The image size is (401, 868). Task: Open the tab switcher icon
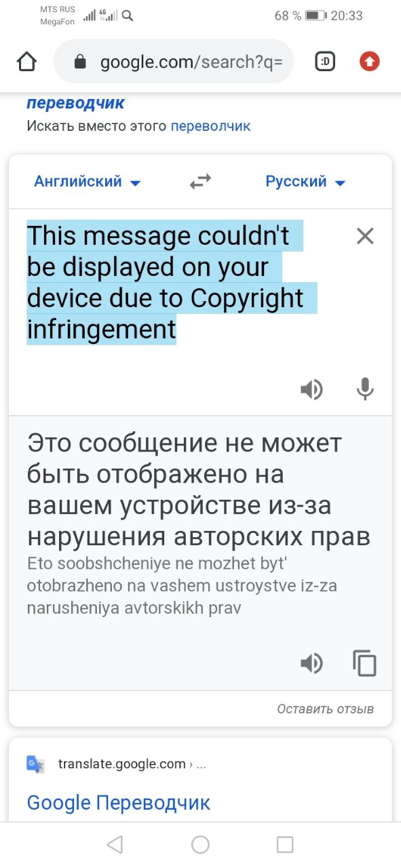[x=326, y=62]
